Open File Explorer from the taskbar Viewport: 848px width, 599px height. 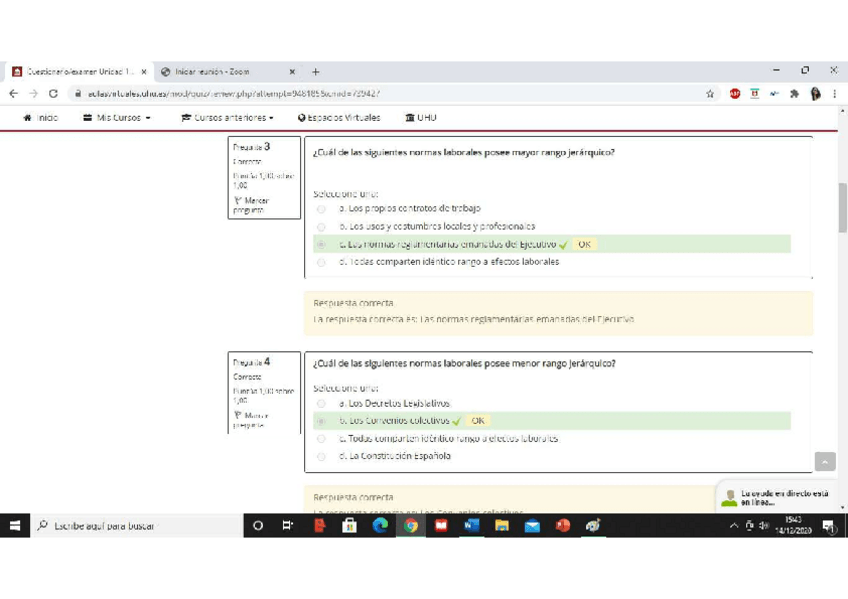pyautogui.click(x=502, y=525)
